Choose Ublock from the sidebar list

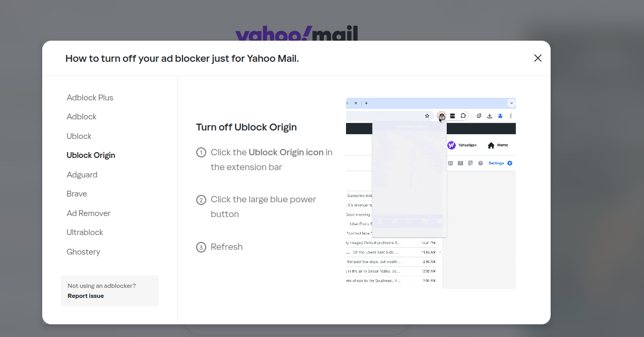coord(79,136)
